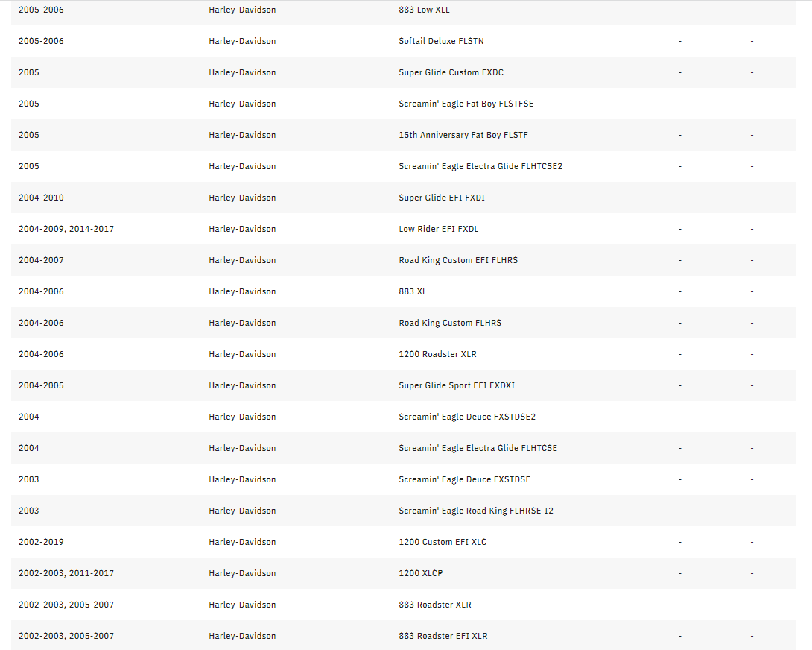Select year range 2002-2003, 2011-2017

click(x=66, y=573)
